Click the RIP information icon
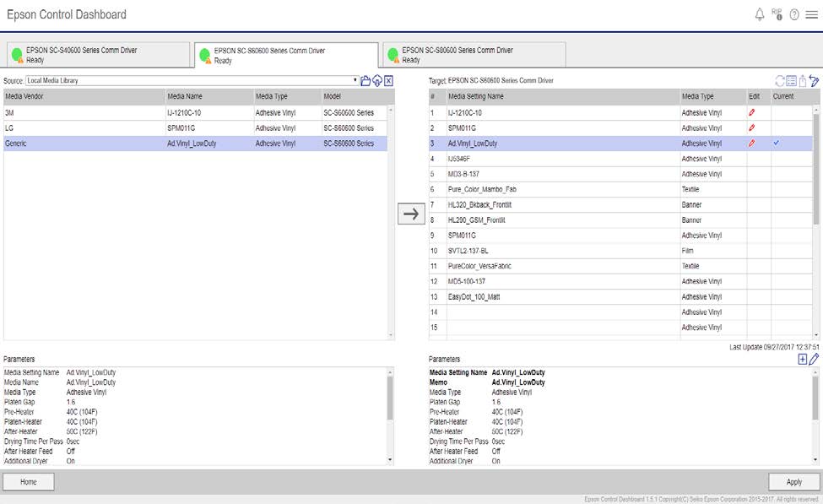Screen dimensions: 823x504 click(777, 14)
